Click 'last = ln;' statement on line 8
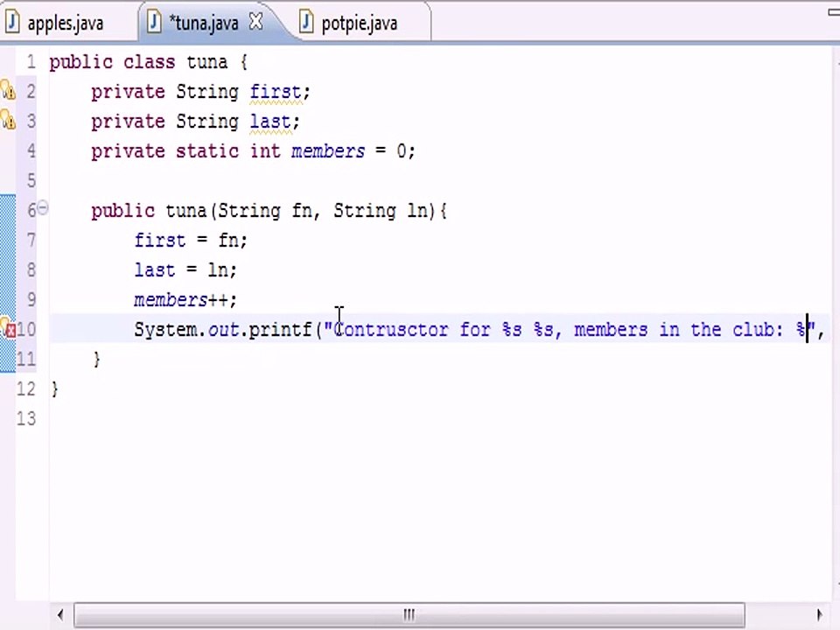Screen dimensions: 840x630 click(x=185, y=270)
